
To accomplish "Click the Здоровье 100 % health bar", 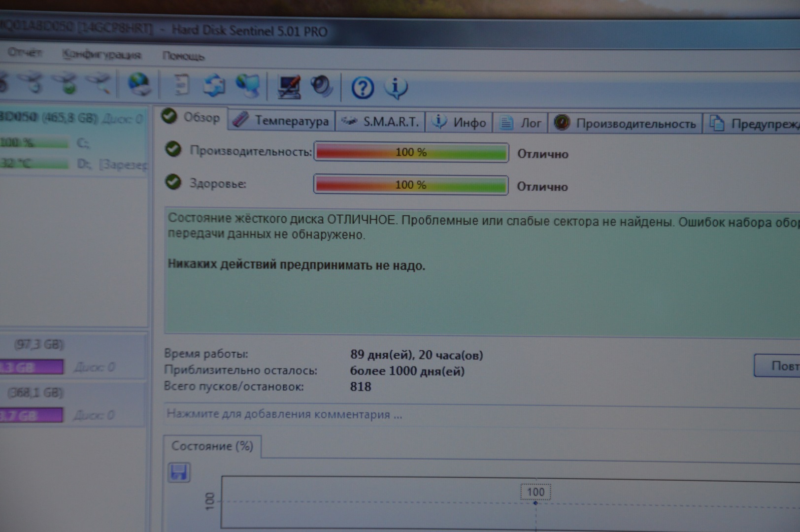I will coord(410,185).
